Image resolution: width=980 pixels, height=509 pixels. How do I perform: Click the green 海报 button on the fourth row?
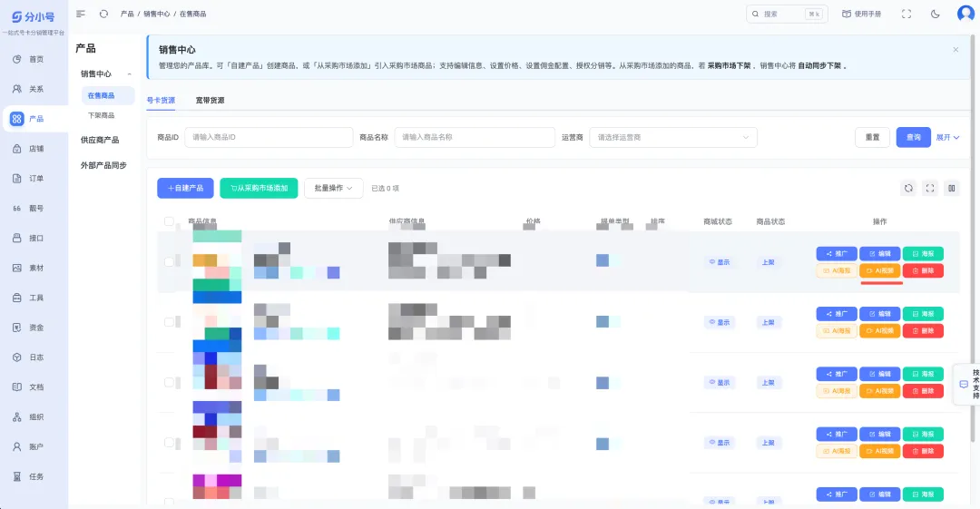923,434
